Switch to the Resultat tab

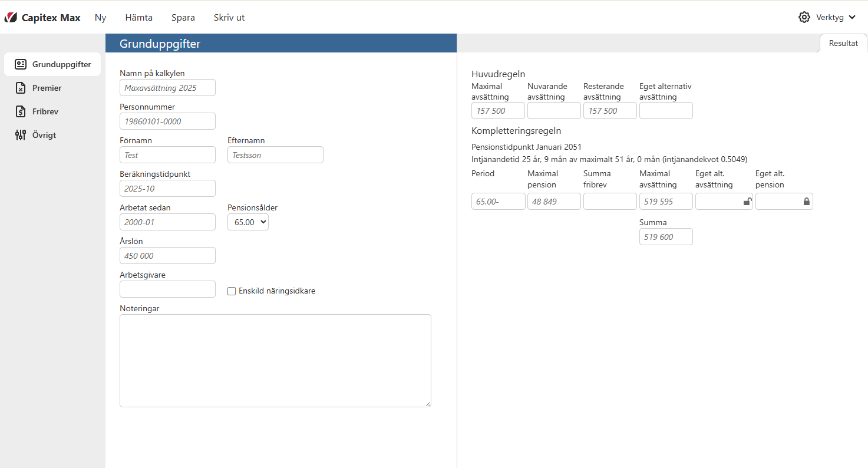pyautogui.click(x=843, y=43)
